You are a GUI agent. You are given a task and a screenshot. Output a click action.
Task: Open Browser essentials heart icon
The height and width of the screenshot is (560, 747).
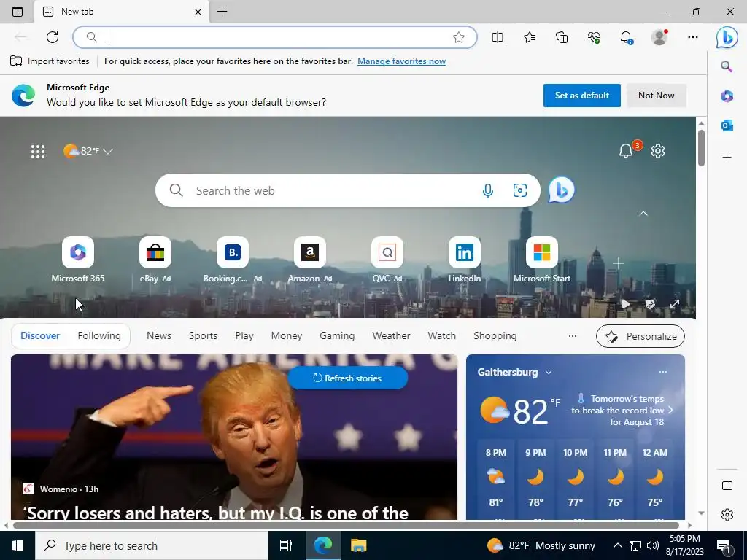[594, 37]
